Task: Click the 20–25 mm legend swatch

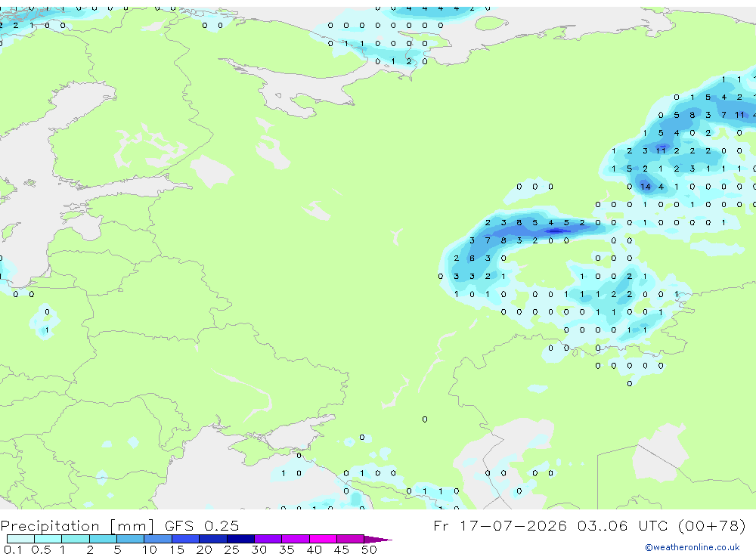Action: (x=213, y=539)
